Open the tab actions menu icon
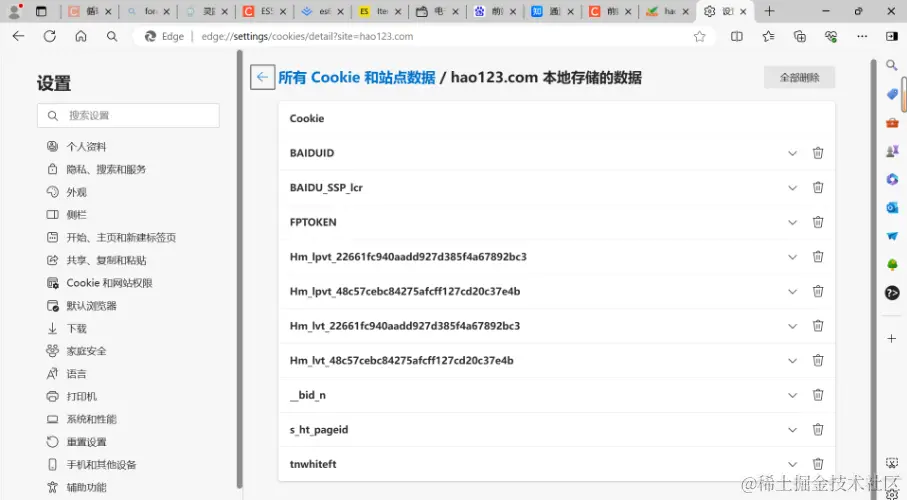Screen dimensions: 907x500 (x=41, y=11)
